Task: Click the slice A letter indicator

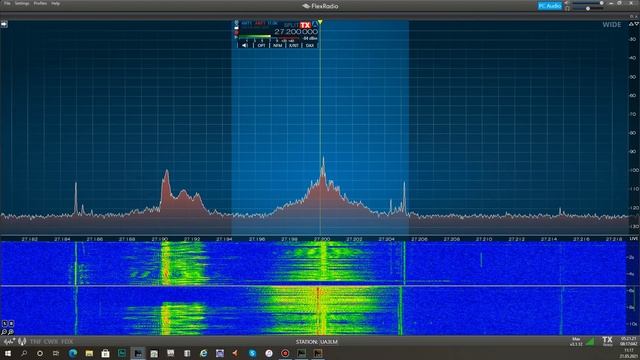Action: click(x=315, y=25)
